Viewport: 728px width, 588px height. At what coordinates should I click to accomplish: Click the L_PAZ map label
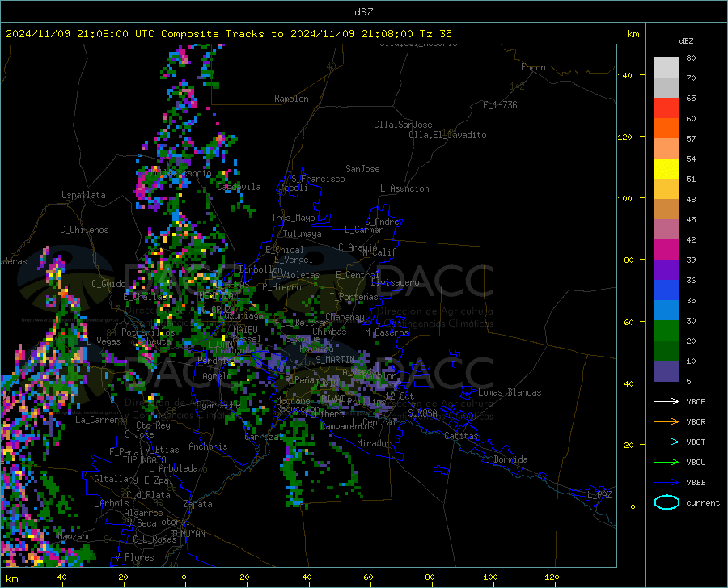599,495
